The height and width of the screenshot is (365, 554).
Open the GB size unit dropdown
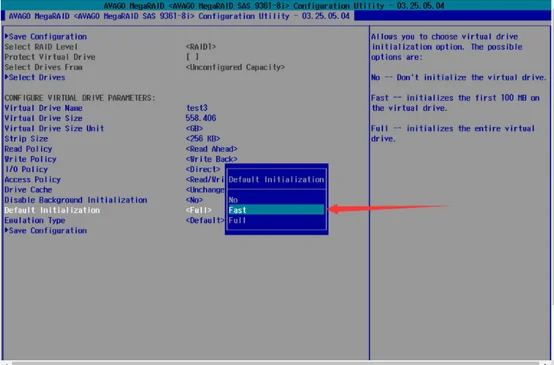[194, 129]
